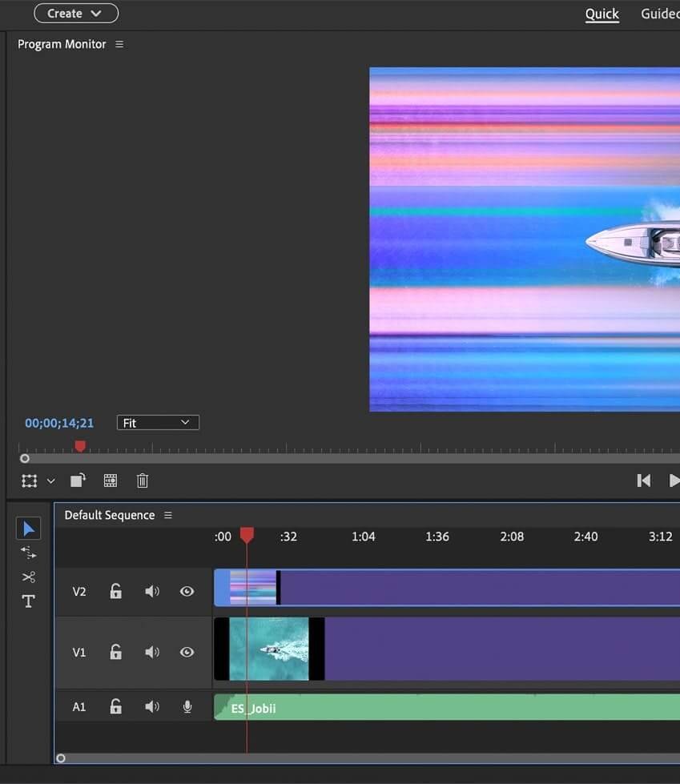Select the Type text tool
Screen dimensions: 680x784
29,601
